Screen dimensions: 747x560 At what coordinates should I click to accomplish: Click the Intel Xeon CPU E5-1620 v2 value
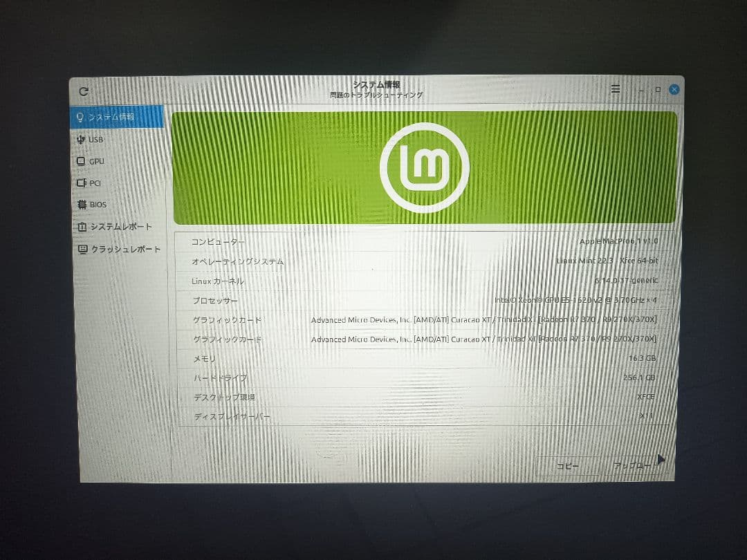[575, 300]
